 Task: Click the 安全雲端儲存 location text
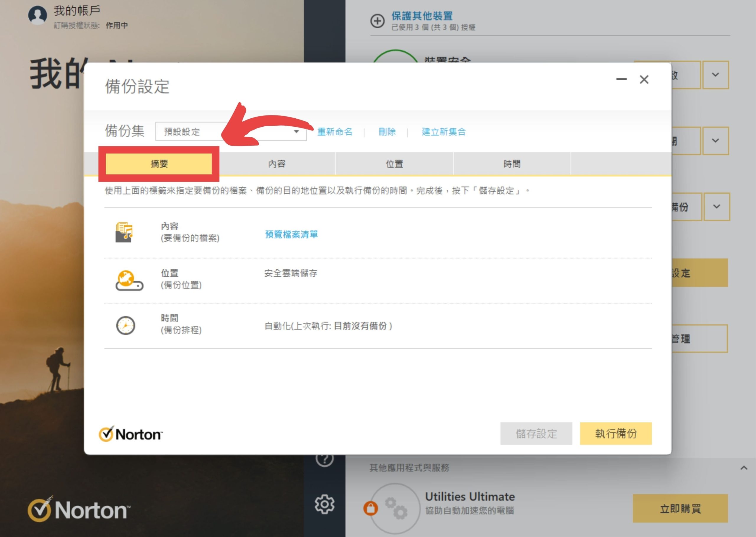click(291, 273)
